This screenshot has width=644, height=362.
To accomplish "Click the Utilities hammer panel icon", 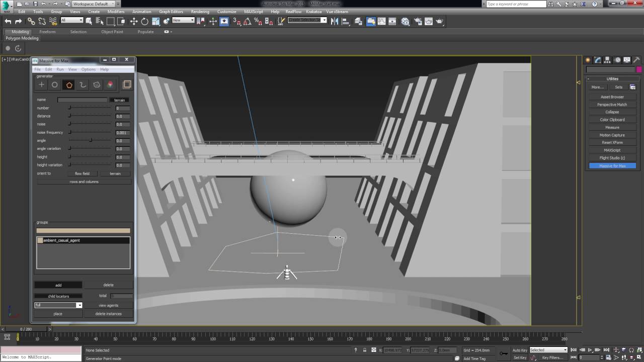I will 636,60.
